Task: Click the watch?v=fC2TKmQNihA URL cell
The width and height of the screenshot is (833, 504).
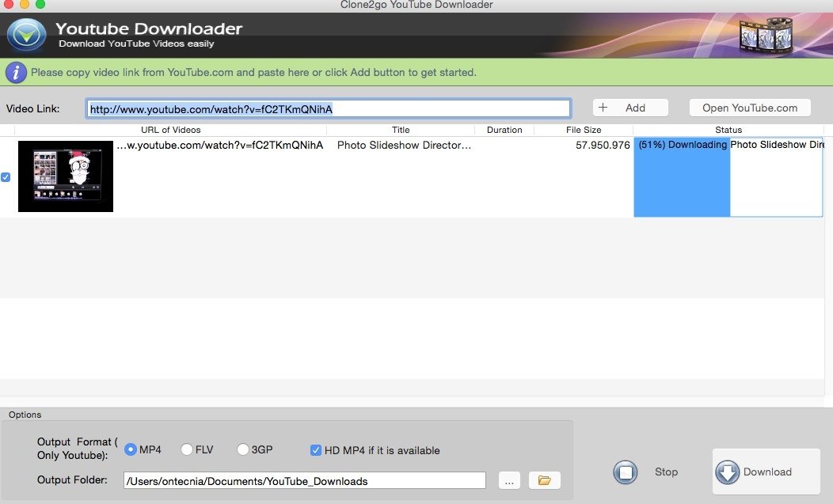Action: [220, 145]
